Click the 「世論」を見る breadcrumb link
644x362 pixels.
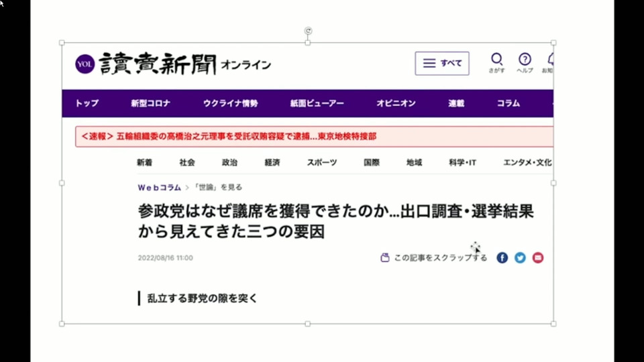tap(217, 187)
